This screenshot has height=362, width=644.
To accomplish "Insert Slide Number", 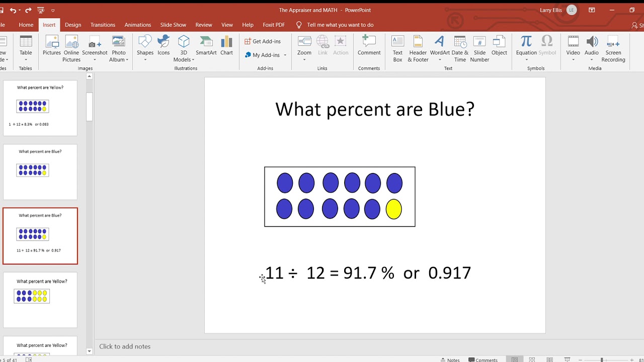I will point(479,48).
